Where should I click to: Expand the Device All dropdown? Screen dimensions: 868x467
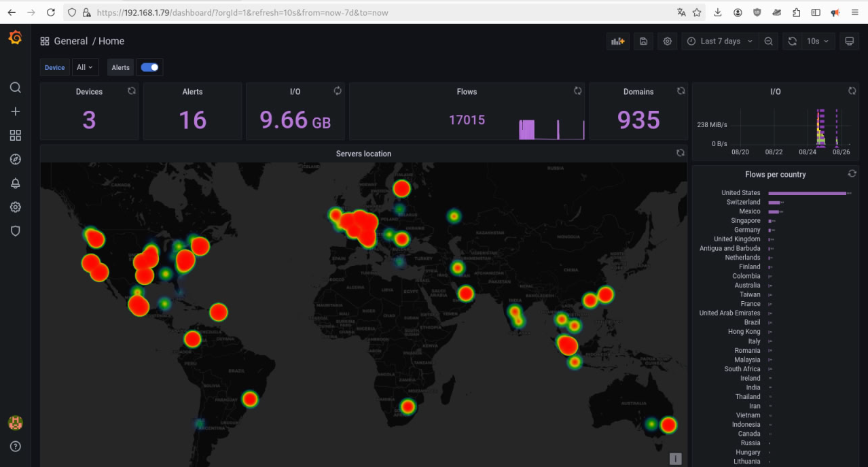click(86, 67)
